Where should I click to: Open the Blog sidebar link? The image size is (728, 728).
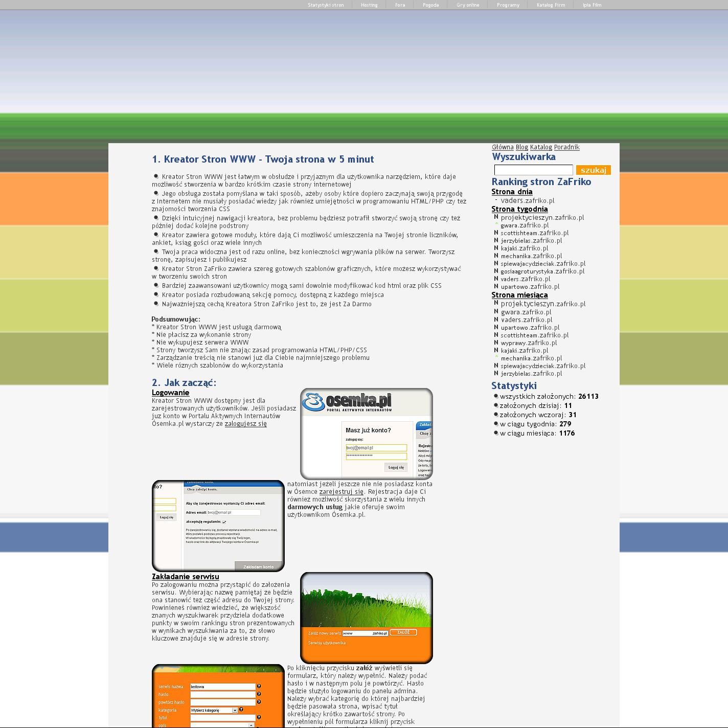[x=521, y=147]
